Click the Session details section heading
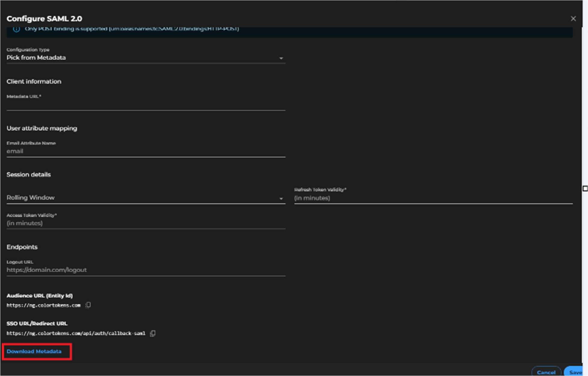The image size is (588, 376). pyautogui.click(x=29, y=175)
